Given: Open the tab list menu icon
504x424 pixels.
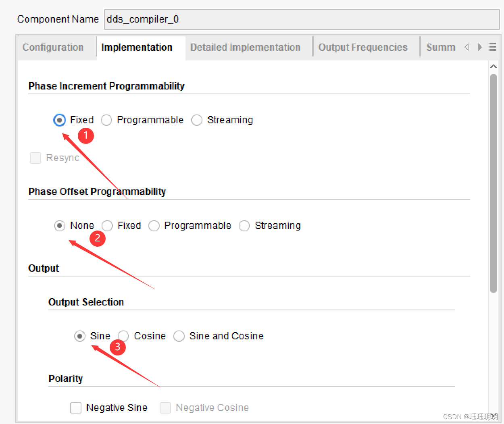Looking at the screenshot, I should [492, 47].
